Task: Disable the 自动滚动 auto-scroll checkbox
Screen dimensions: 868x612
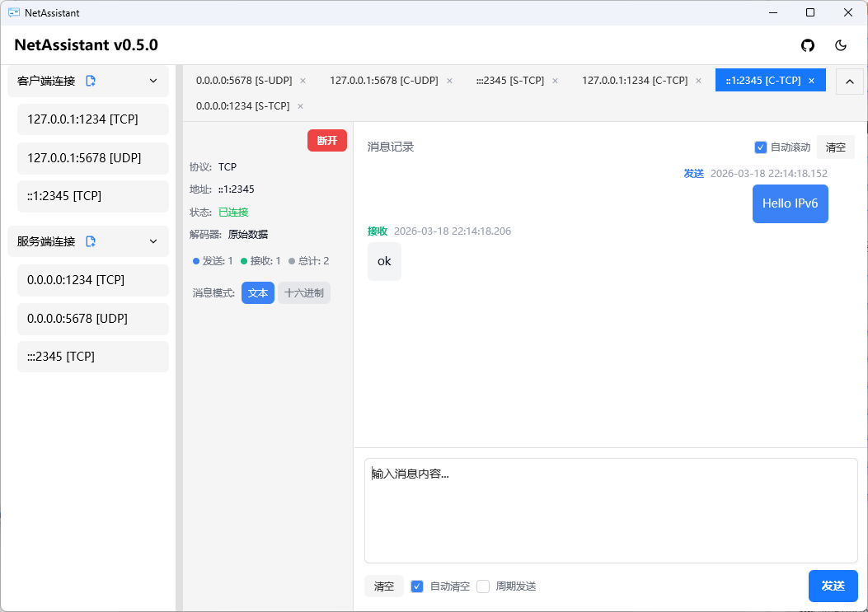Action: [x=760, y=147]
